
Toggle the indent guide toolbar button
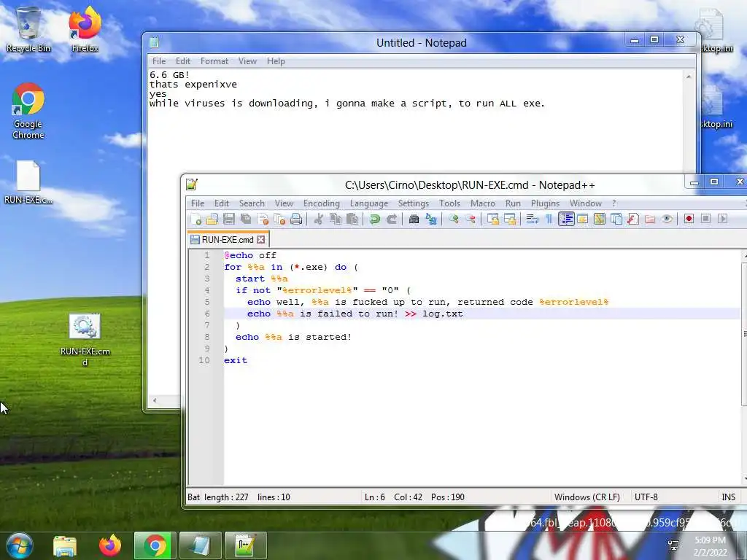566,219
